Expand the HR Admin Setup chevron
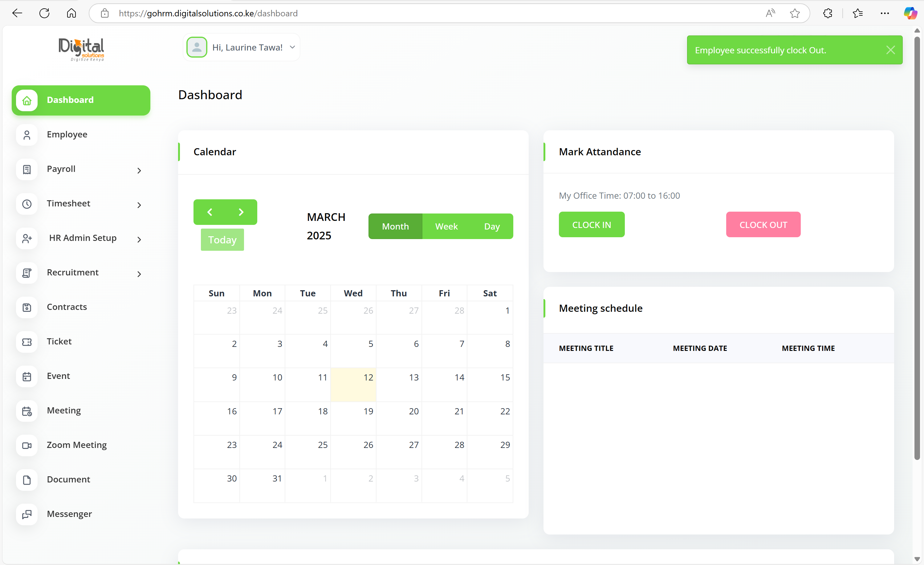This screenshot has width=924, height=565. point(139,240)
